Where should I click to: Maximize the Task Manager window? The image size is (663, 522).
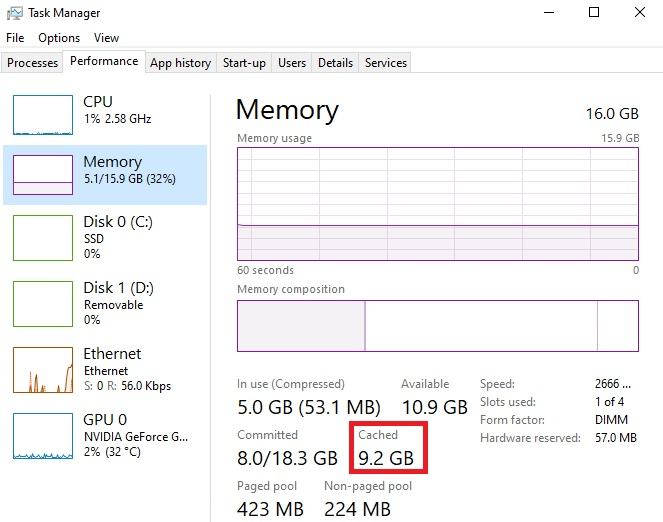click(594, 12)
